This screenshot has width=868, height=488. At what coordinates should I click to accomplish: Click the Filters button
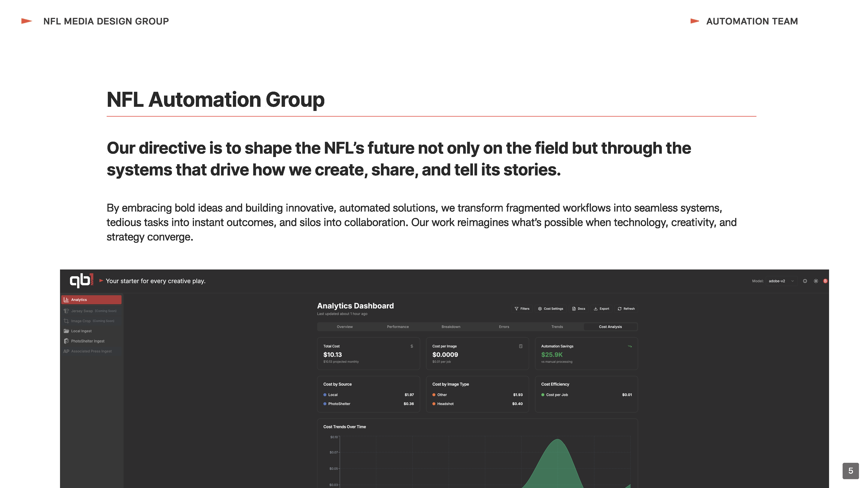522,308
